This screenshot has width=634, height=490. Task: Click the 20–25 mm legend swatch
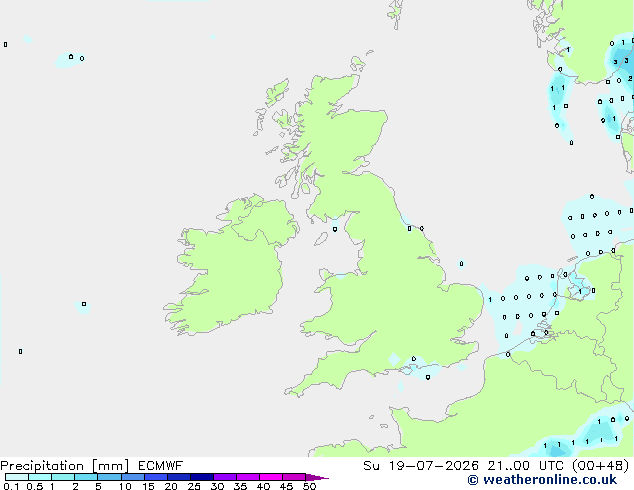click(178, 477)
